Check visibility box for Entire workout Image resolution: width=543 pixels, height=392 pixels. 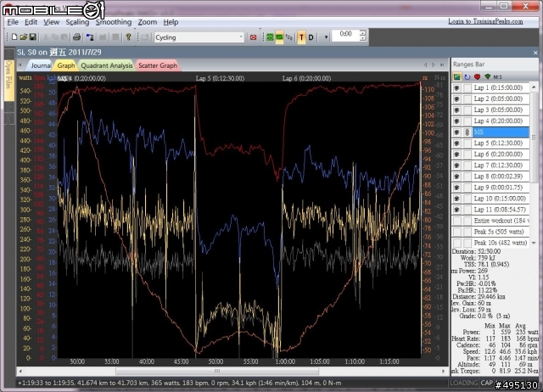[456, 221]
